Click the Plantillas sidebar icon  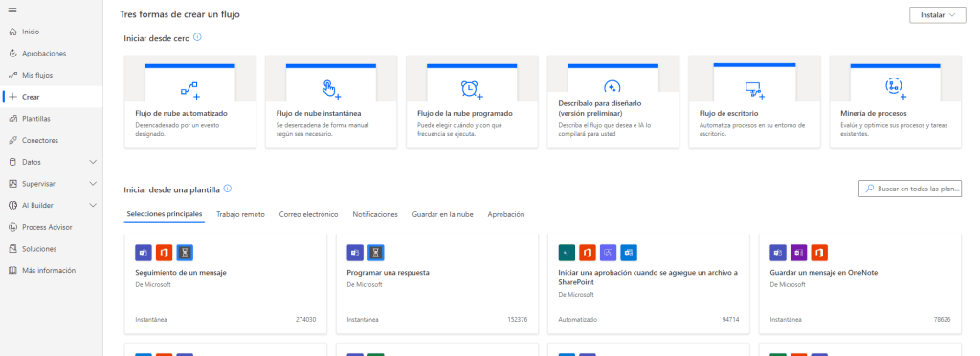coord(12,119)
